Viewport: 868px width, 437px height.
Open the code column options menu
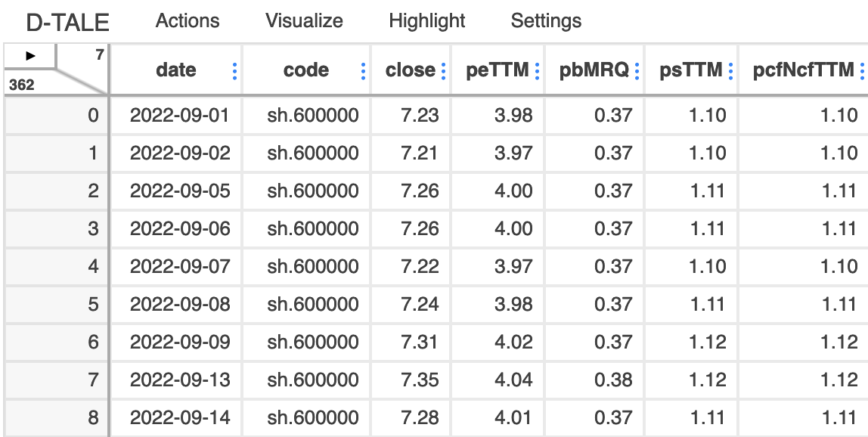click(364, 71)
